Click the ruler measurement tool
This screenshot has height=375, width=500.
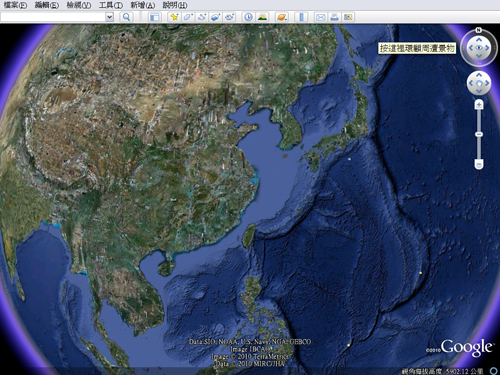(x=301, y=17)
